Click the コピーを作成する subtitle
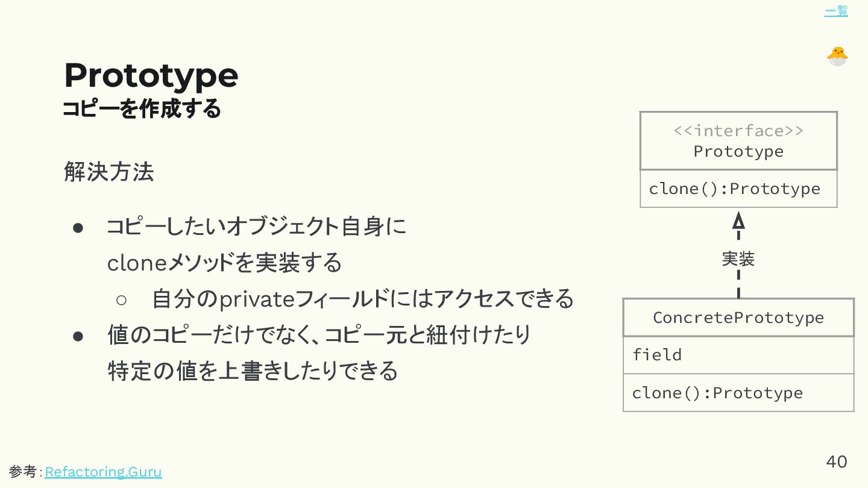Viewport: 868px width, 488px height. pyautogui.click(x=142, y=109)
